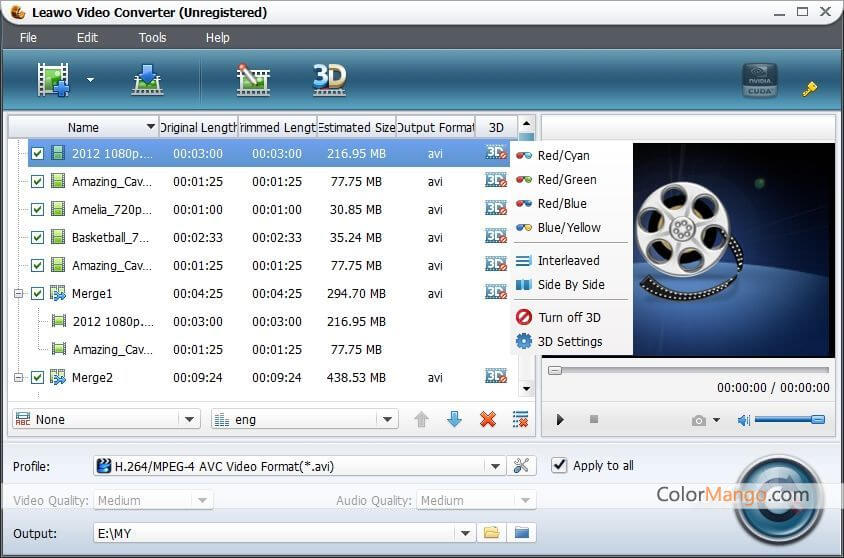The height and width of the screenshot is (558, 844).
Task: Uncheck the Amelia_720p row checkbox
Action: (37, 209)
